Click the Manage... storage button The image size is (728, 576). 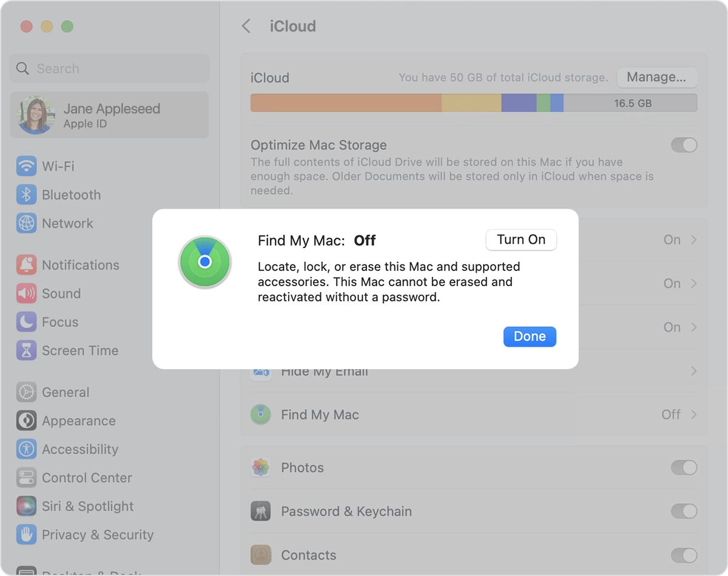coord(656,77)
